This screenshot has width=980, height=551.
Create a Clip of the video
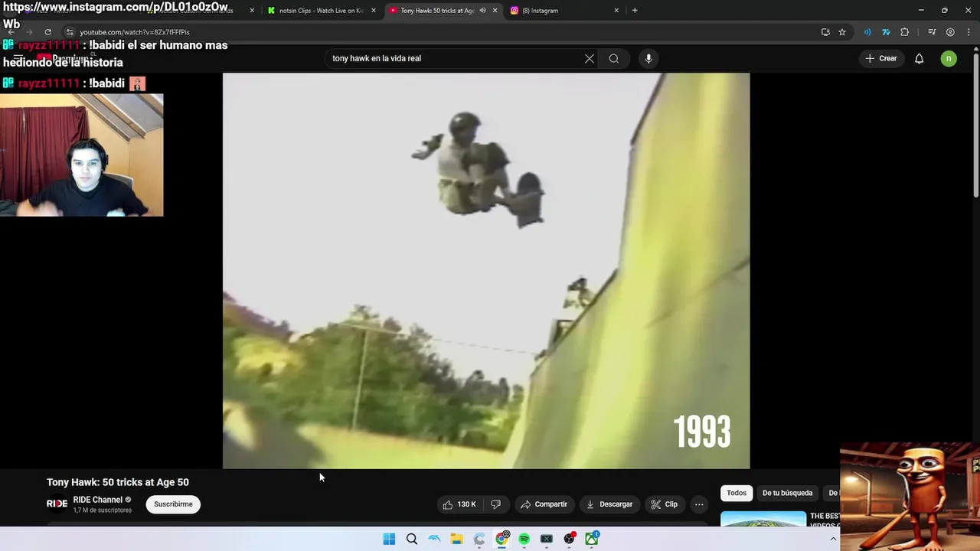coord(665,504)
